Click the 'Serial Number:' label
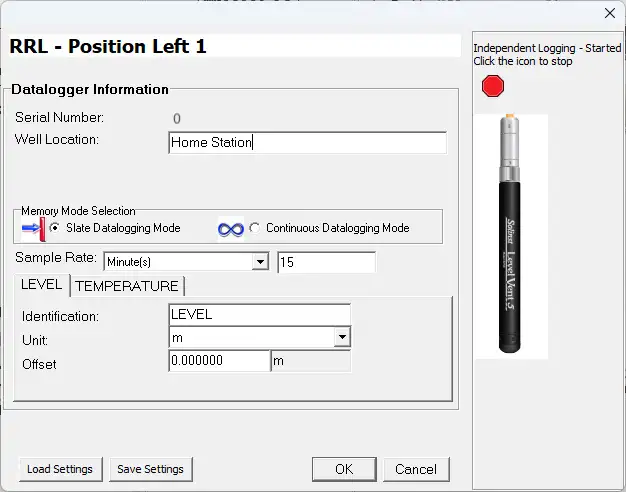This screenshot has height=492, width=626. [59, 117]
